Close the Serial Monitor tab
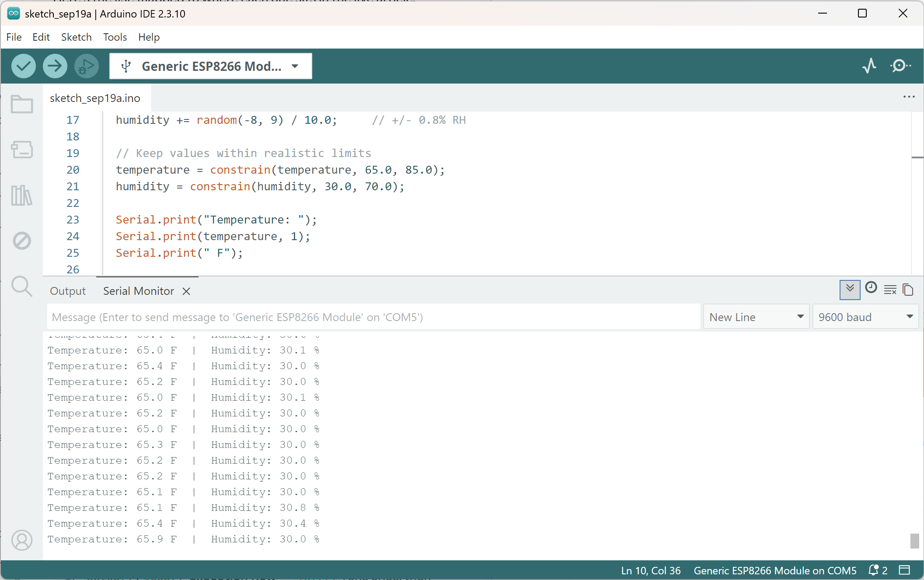The height and width of the screenshot is (580, 924). (186, 291)
